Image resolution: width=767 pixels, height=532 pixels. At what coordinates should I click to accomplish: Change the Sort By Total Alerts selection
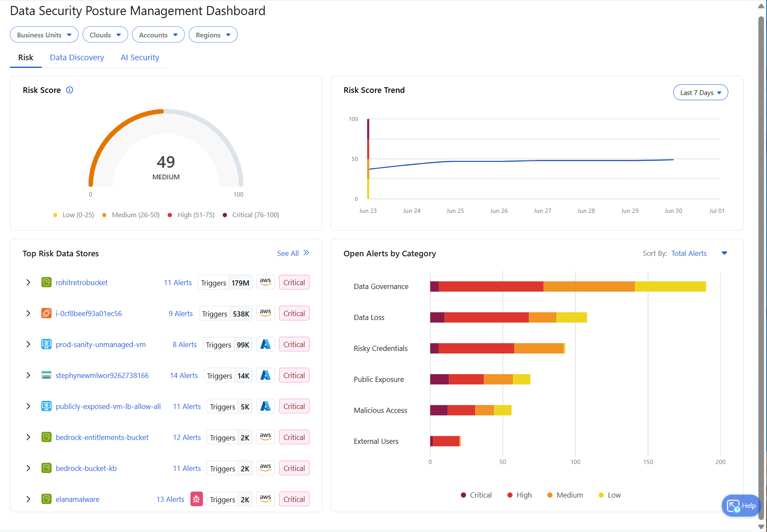coord(688,253)
